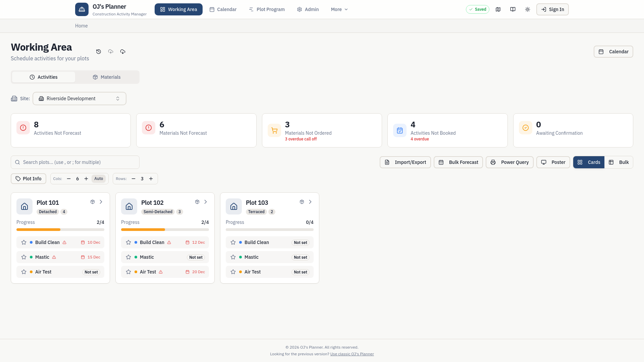Click the cloud upload icon
Image resolution: width=644 pixels, height=362 pixels.
pos(111,52)
